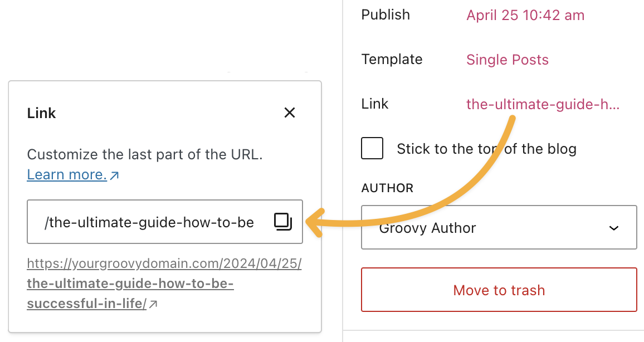Close the Link popover with X

[x=289, y=113]
